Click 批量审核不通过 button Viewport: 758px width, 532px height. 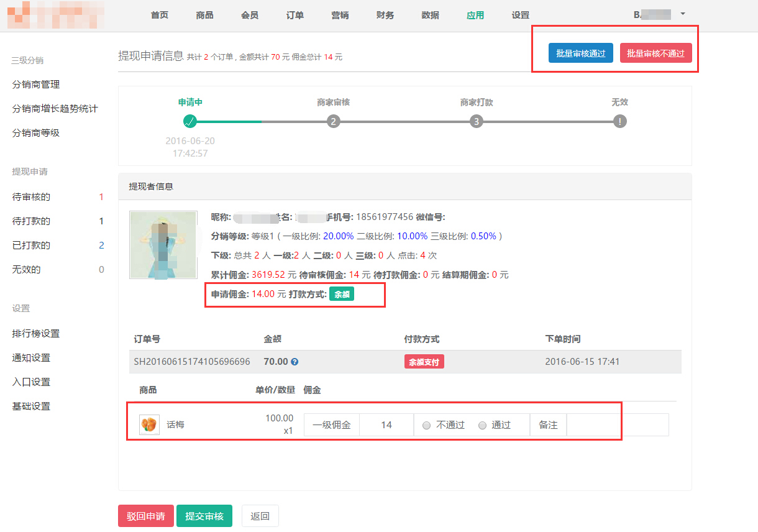tap(655, 53)
